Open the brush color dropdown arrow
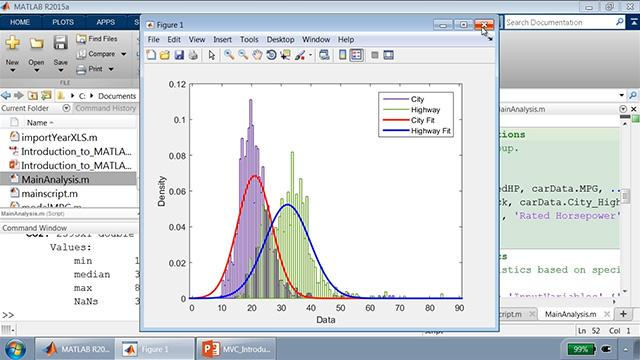The height and width of the screenshot is (360, 640). click(310, 55)
